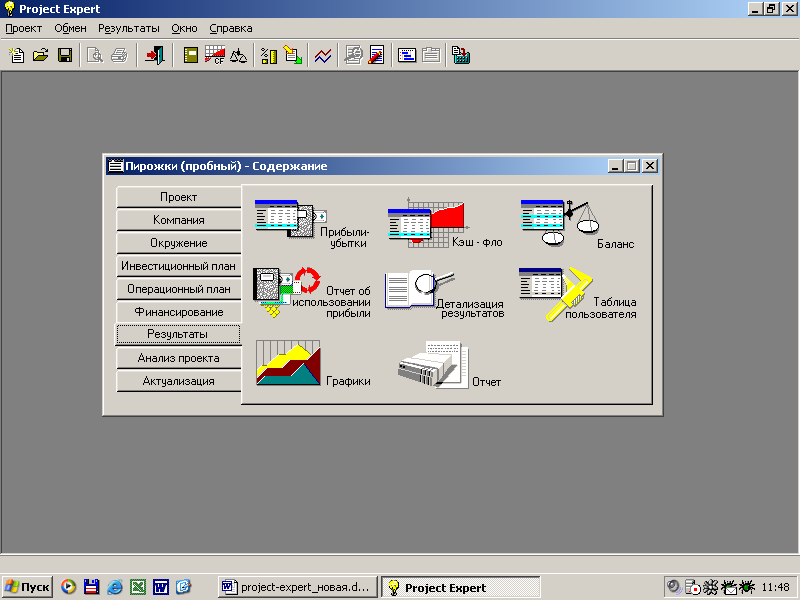Select the Анализ проекта tab
Image resolution: width=800 pixels, height=600 pixels.
coord(179,358)
